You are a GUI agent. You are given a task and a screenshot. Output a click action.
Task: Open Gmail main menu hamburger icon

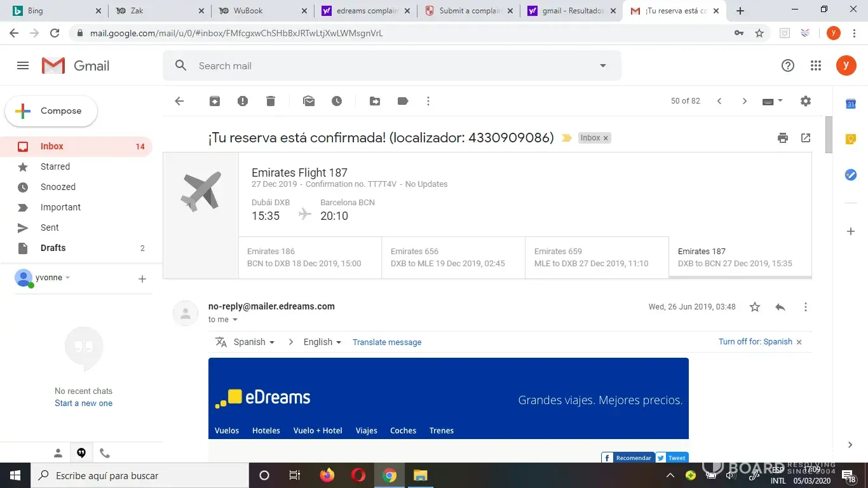coord(23,65)
